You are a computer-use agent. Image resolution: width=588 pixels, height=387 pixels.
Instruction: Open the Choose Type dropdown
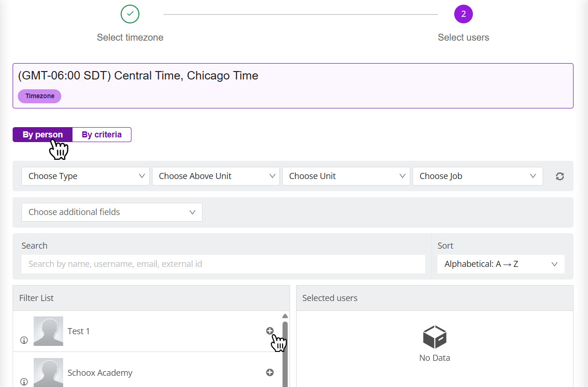click(x=86, y=176)
